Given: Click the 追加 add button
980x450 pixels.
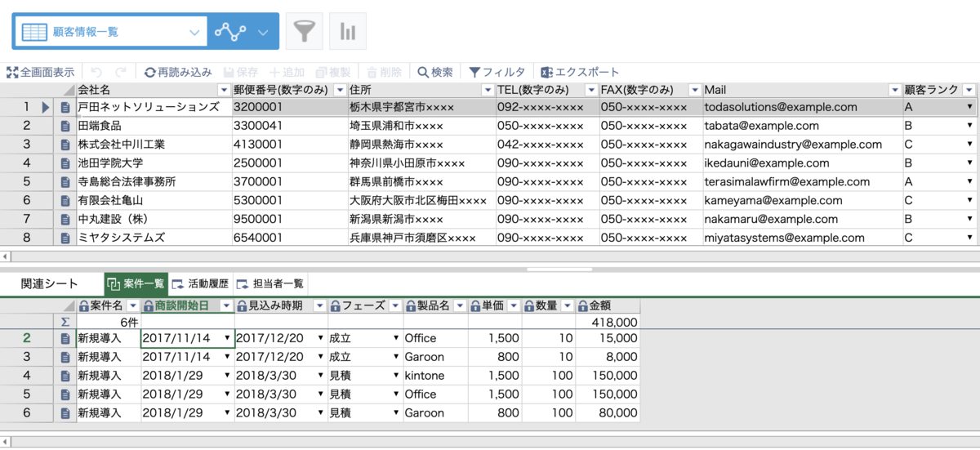Looking at the screenshot, I should [x=288, y=72].
